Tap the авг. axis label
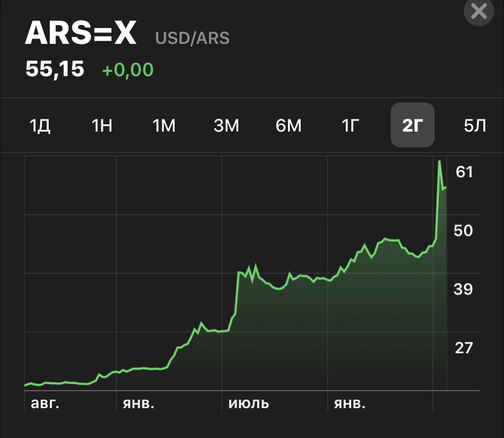This screenshot has width=504, height=438. (45, 403)
